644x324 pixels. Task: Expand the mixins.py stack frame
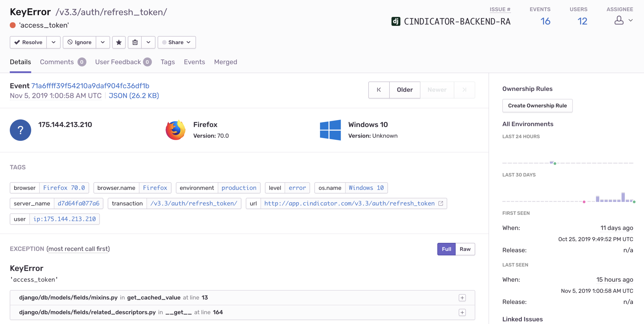pyautogui.click(x=462, y=298)
